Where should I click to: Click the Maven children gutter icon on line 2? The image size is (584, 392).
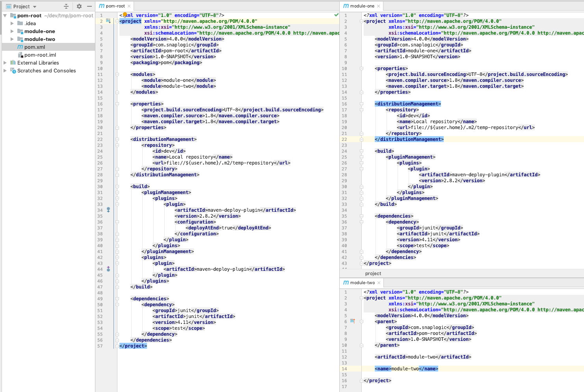[x=108, y=21]
